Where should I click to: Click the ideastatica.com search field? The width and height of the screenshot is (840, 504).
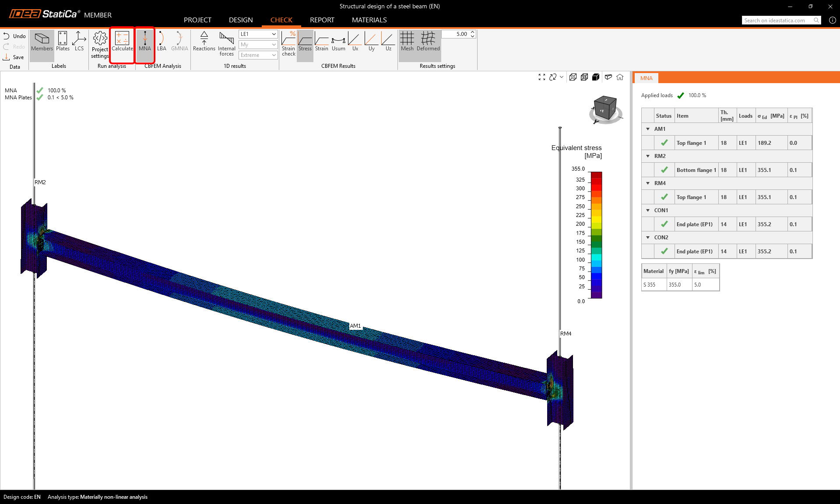tap(777, 21)
